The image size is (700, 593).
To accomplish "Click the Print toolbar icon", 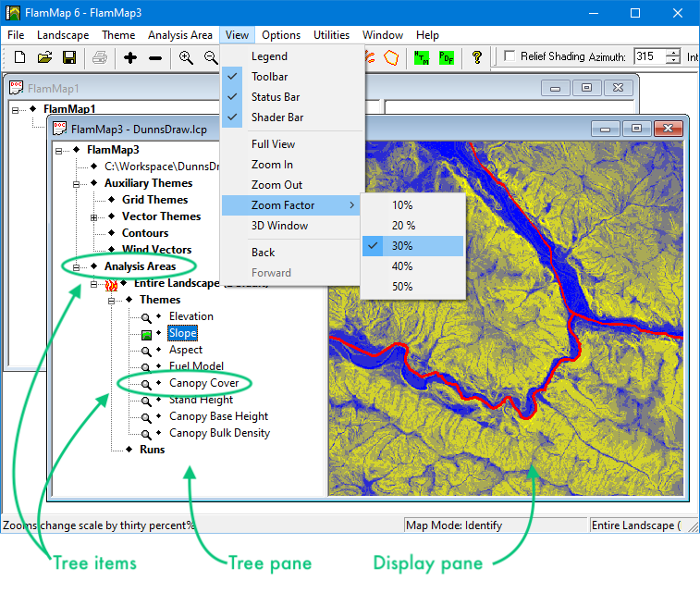I will click(x=100, y=57).
